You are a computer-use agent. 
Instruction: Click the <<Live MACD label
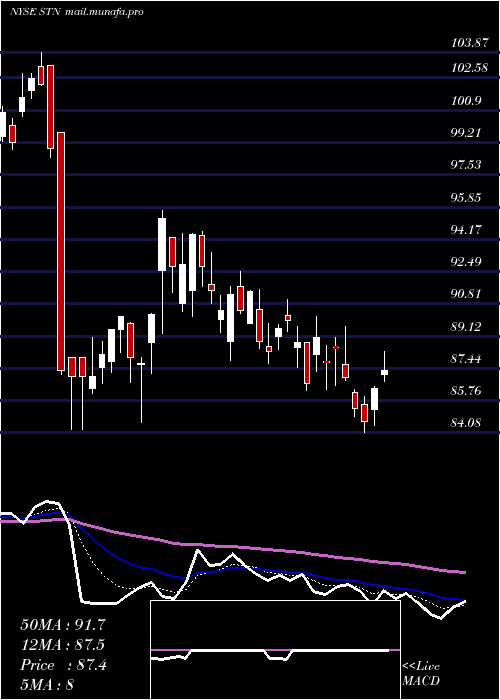pyautogui.click(x=421, y=674)
